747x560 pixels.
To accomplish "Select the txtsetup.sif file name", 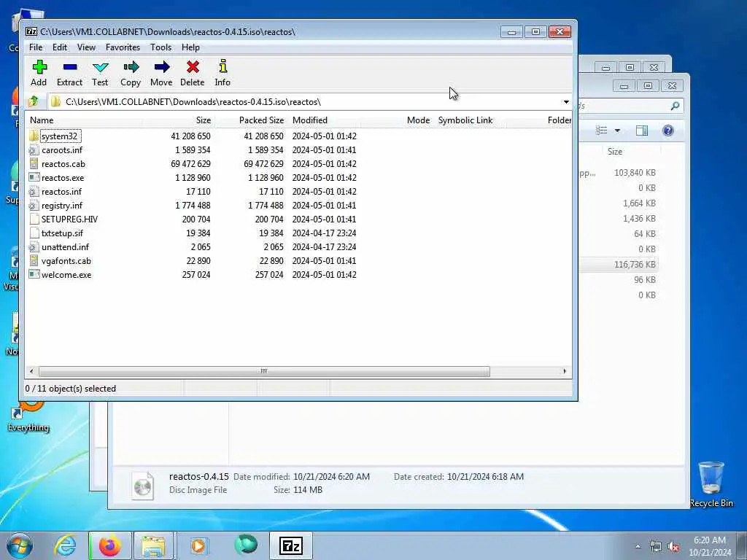I will 62,233.
